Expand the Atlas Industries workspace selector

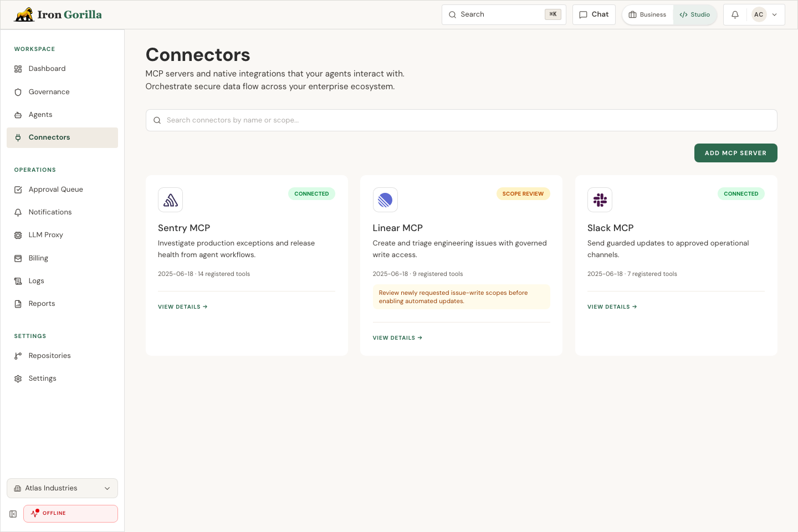click(x=62, y=488)
